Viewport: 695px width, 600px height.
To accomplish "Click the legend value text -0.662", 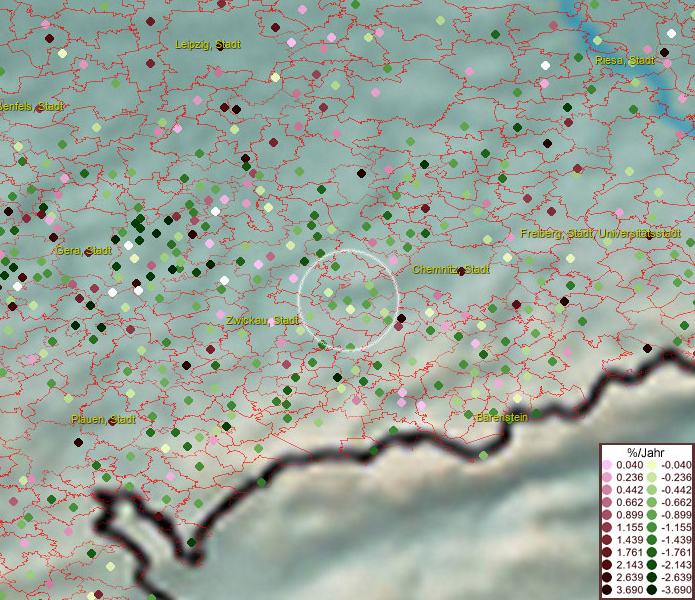I will pos(676,503).
